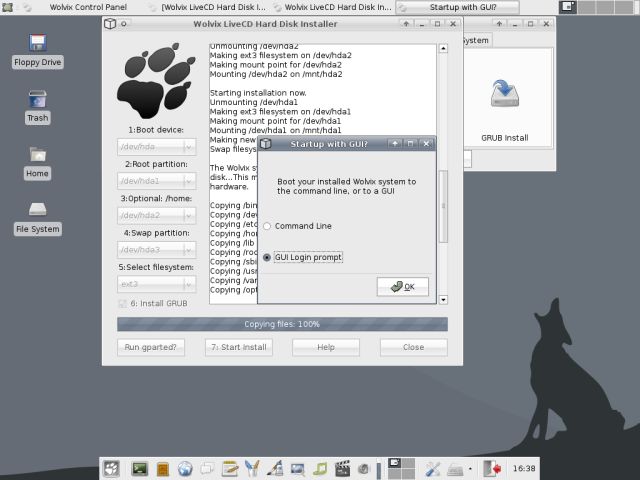
Task: Open the video clapperboard player icon
Action: (x=342, y=469)
